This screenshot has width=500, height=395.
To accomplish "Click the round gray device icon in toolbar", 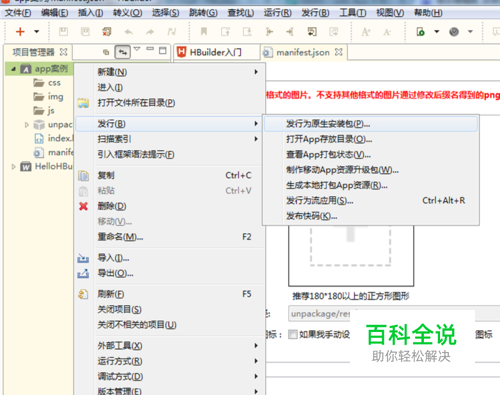I will [x=454, y=32].
